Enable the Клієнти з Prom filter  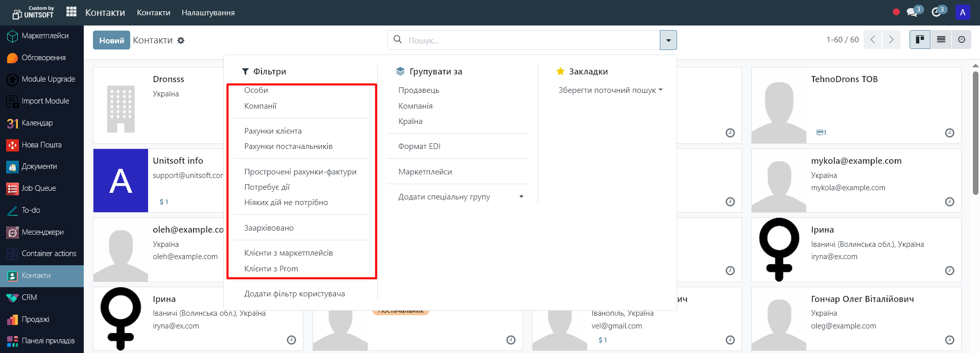point(271,269)
